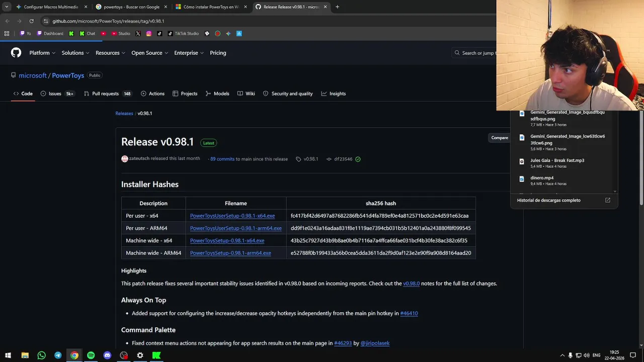Open the v0.98.0 release notes link
Image resolution: width=644 pixels, height=362 pixels.
411,284
